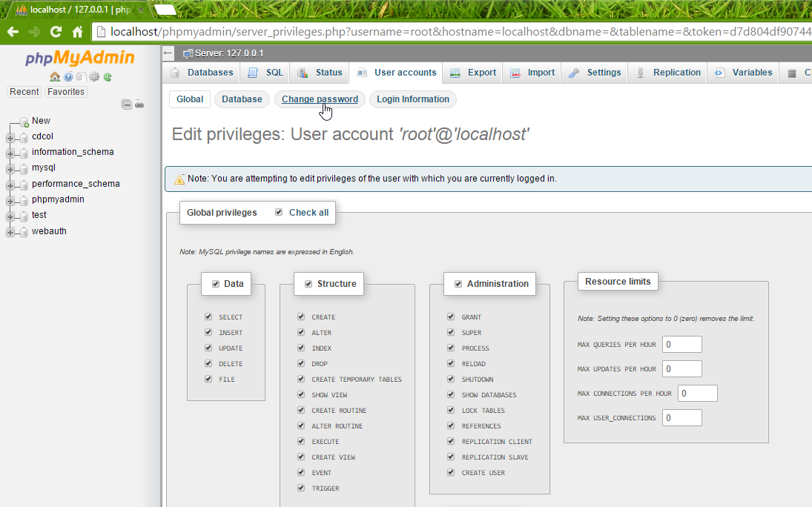Click the New database icon in tree
Screen dimensions: 812x507
click(24, 122)
